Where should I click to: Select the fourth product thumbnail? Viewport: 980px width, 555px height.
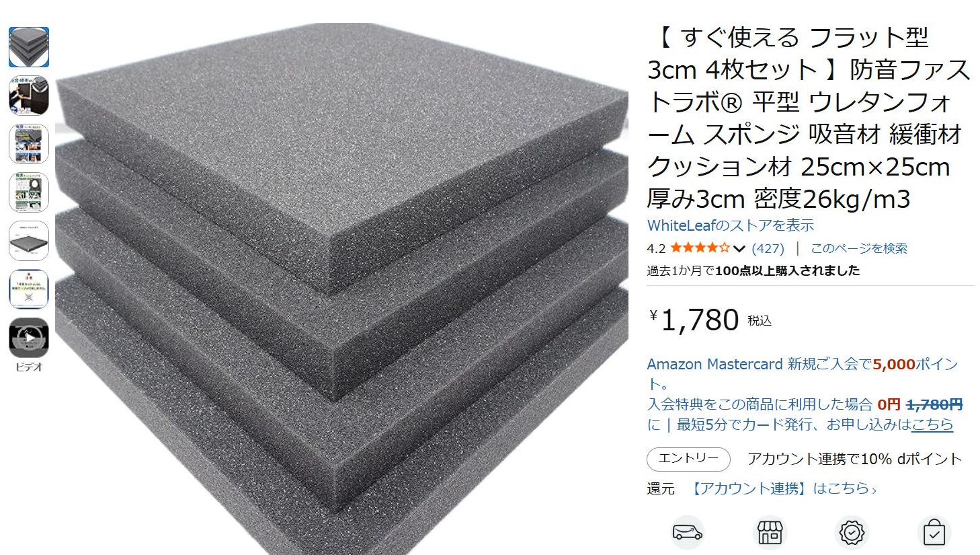point(29,192)
